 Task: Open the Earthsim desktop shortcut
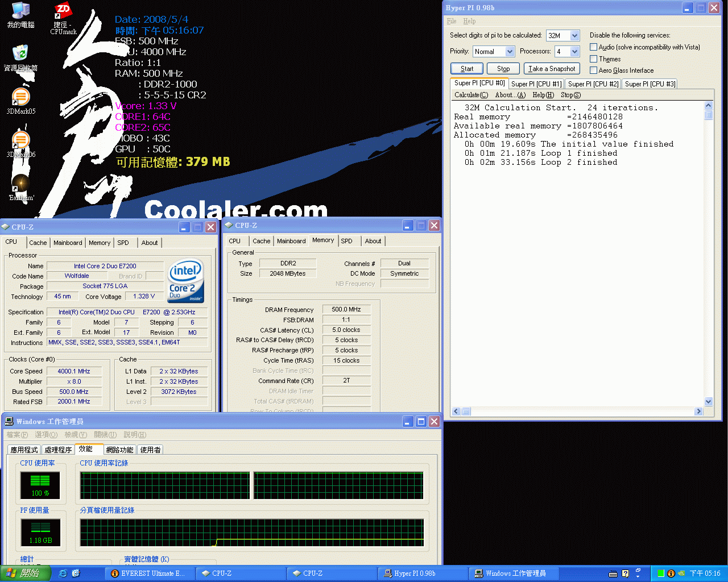coord(21,188)
